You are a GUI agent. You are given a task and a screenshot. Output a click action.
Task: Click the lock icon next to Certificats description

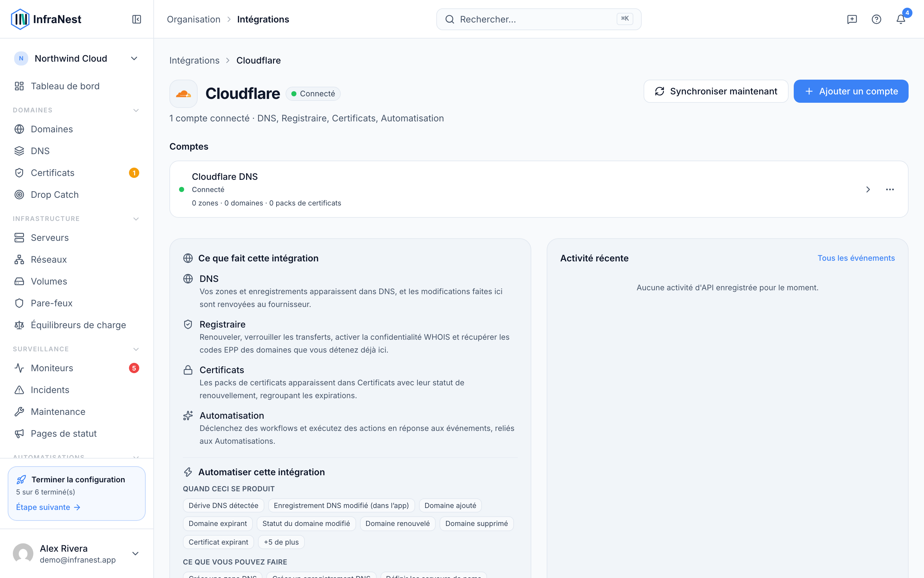[188, 370]
